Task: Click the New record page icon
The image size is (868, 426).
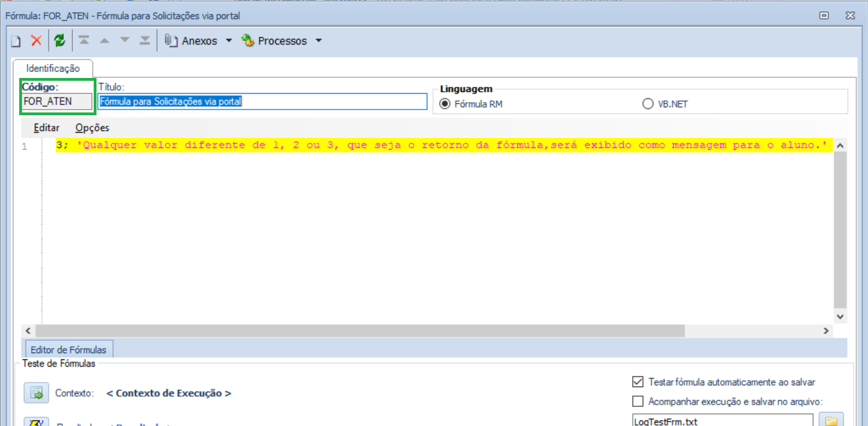Action: (x=16, y=41)
